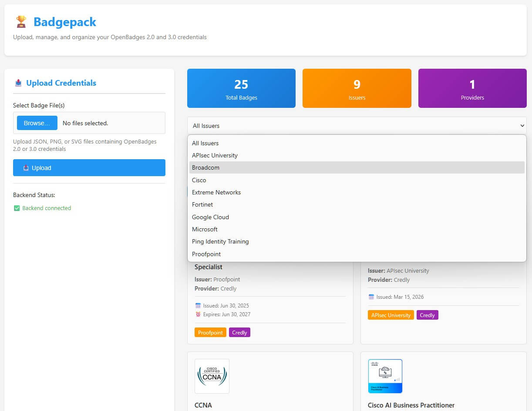
Task: Click the green Backend connected checkmark icon
Action: 17,208
